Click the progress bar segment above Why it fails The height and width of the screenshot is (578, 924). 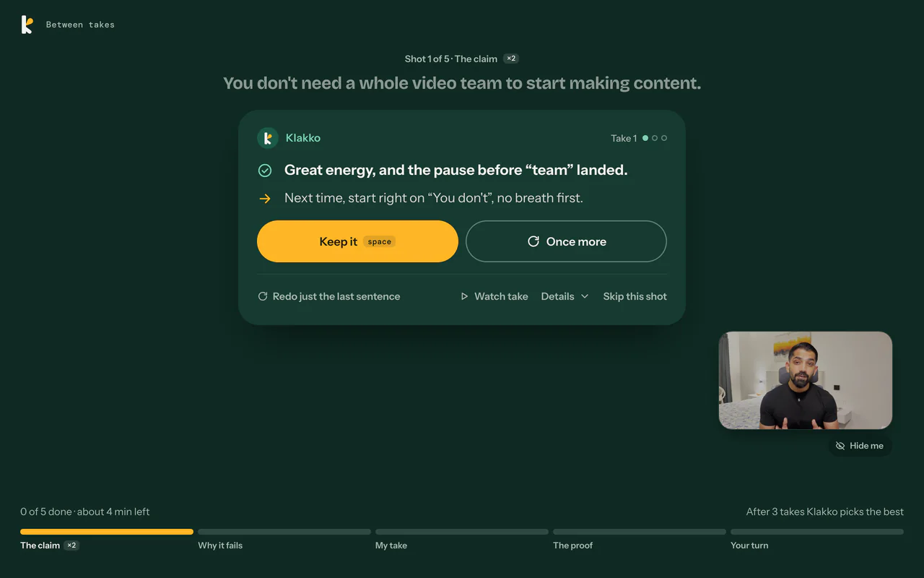coord(284,532)
